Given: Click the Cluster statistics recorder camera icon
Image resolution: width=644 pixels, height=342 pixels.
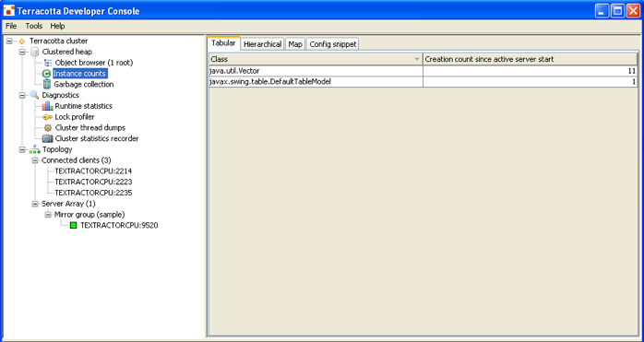Looking at the screenshot, I should click(x=48, y=139).
